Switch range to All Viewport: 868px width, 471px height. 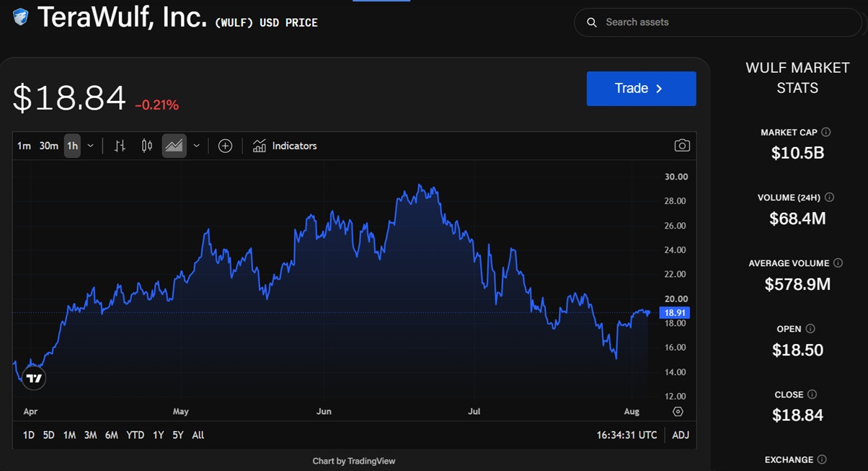click(198, 435)
